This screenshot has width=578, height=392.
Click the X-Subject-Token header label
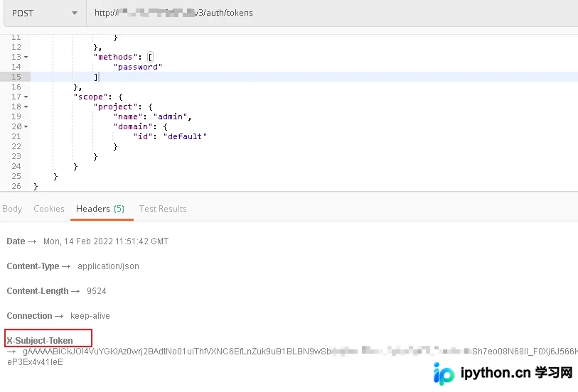click(40, 340)
